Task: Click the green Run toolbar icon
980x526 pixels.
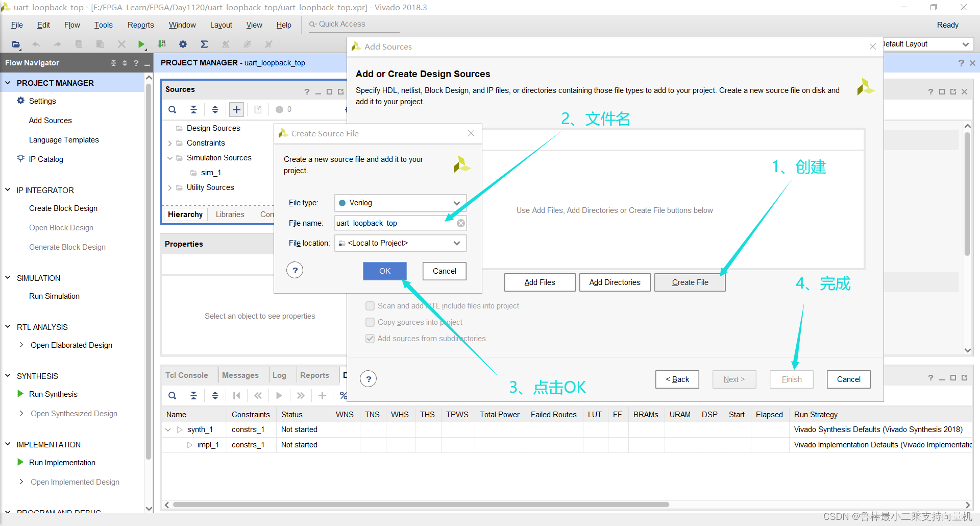Action: point(141,44)
